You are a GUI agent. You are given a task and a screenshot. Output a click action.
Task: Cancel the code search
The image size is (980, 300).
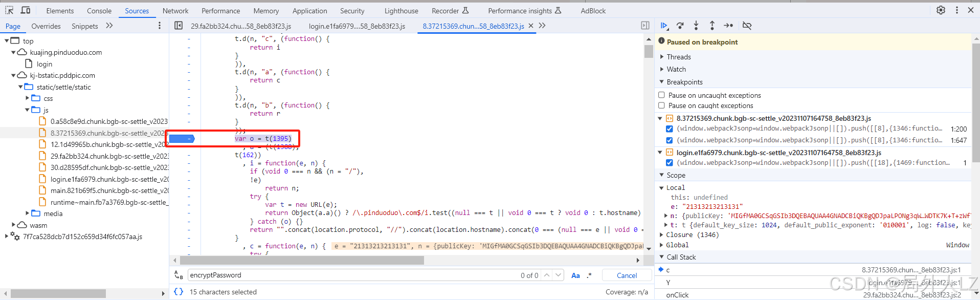pyautogui.click(x=627, y=275)
